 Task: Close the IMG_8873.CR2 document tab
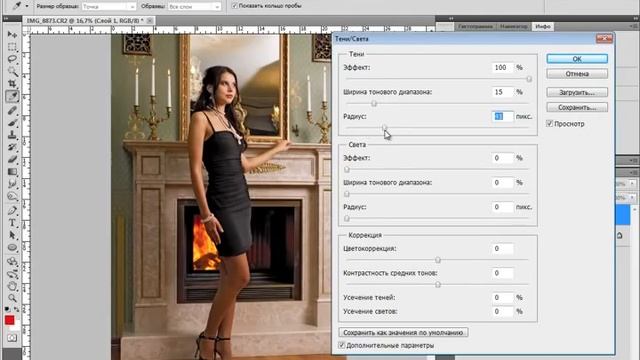[x=150, y=20]
